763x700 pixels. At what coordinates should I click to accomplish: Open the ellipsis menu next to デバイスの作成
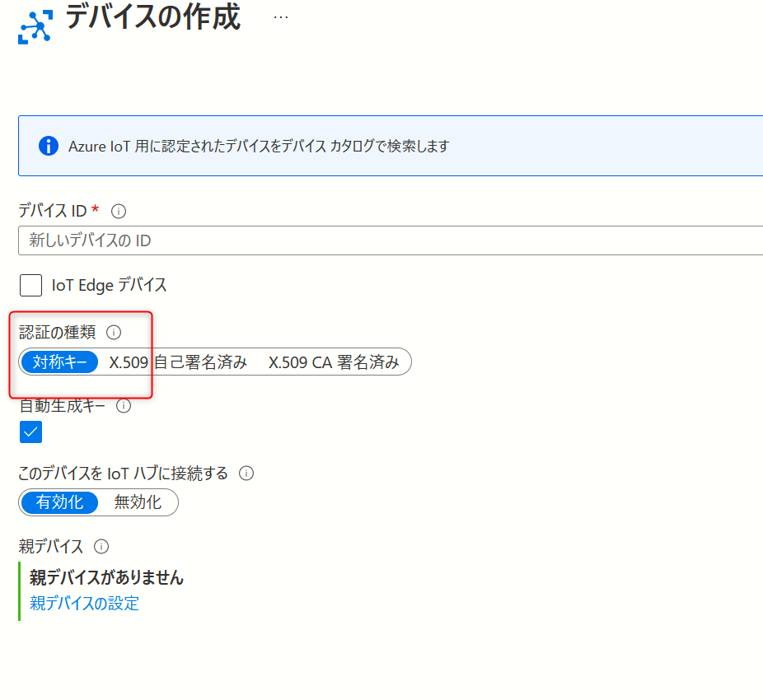281,17
